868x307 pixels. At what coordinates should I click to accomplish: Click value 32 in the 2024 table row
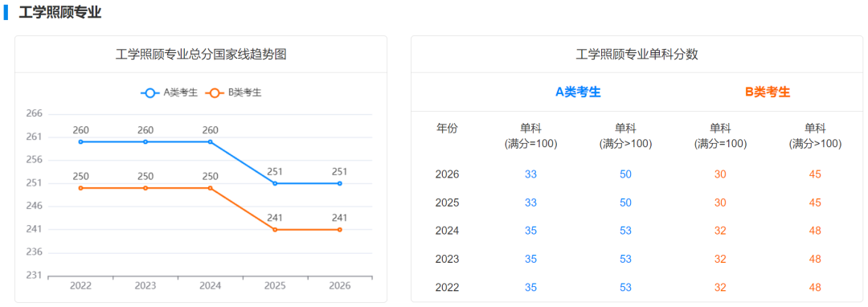coord(720,231)
